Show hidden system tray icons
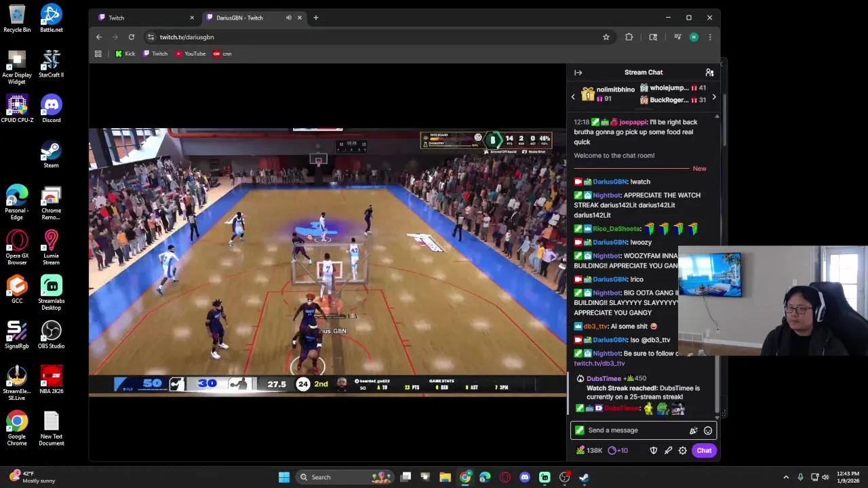 point(786,477)
